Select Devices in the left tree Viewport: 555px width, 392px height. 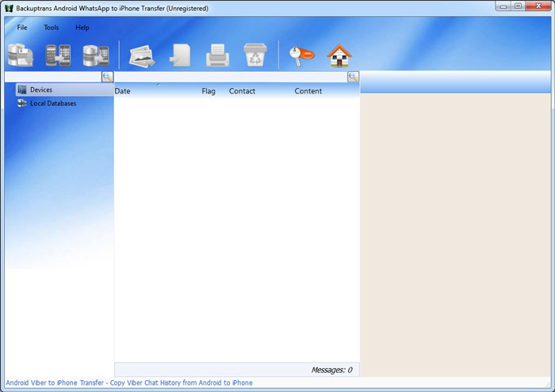pyautogui.click(x=41, y=90)
